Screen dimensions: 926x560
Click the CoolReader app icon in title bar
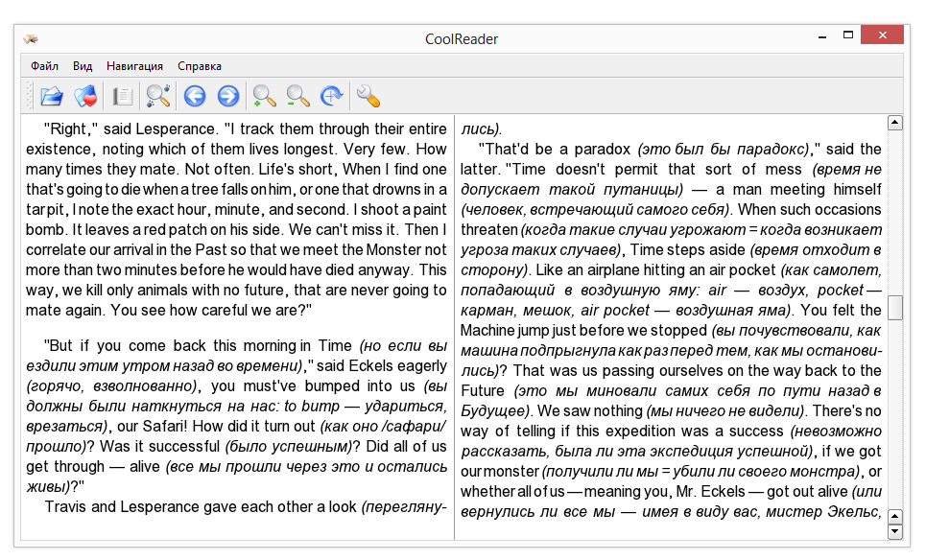point(31,39)
